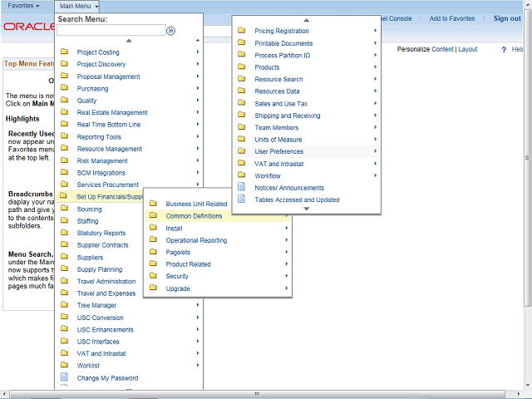Click the Sign out link
The height and width of the screenshot is (399, 532).
coord(507,18)
